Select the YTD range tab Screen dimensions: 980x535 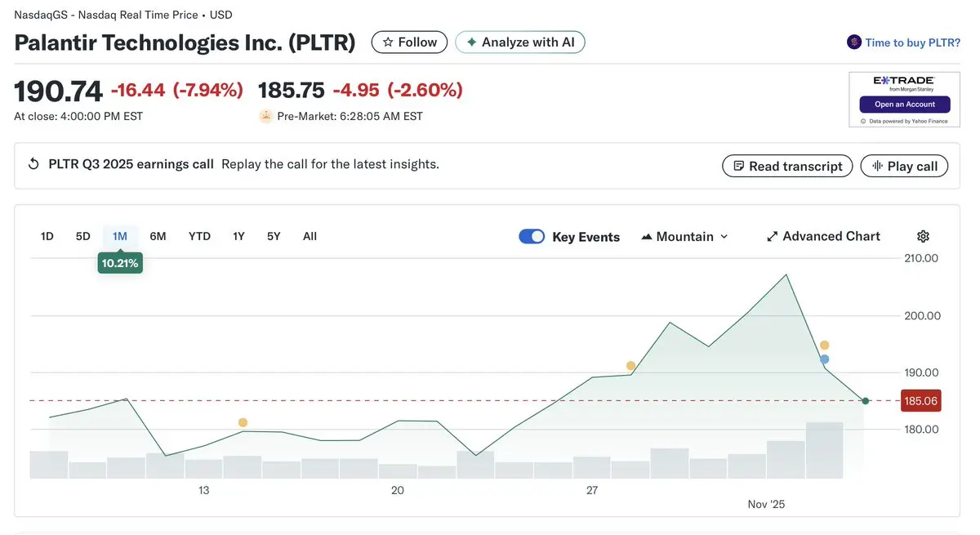pos(199,236)
